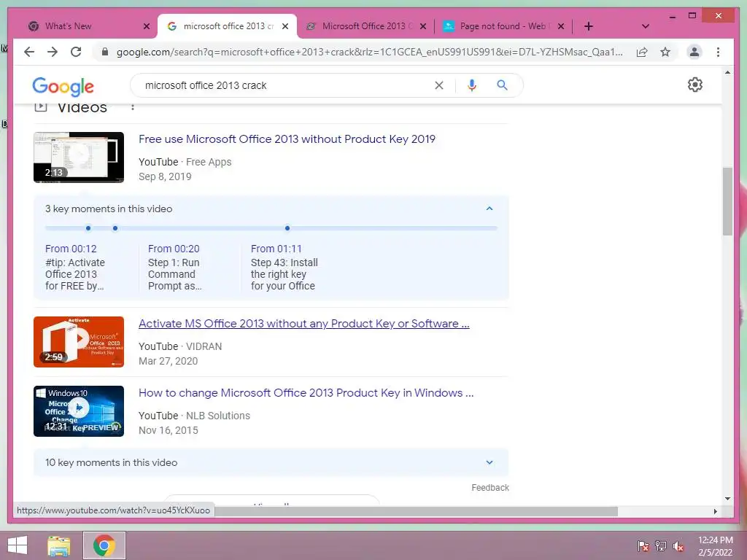Open Activate MS Office 2013 video link
The height and width of the screenshot is (560, 747).
click(304, 324)
